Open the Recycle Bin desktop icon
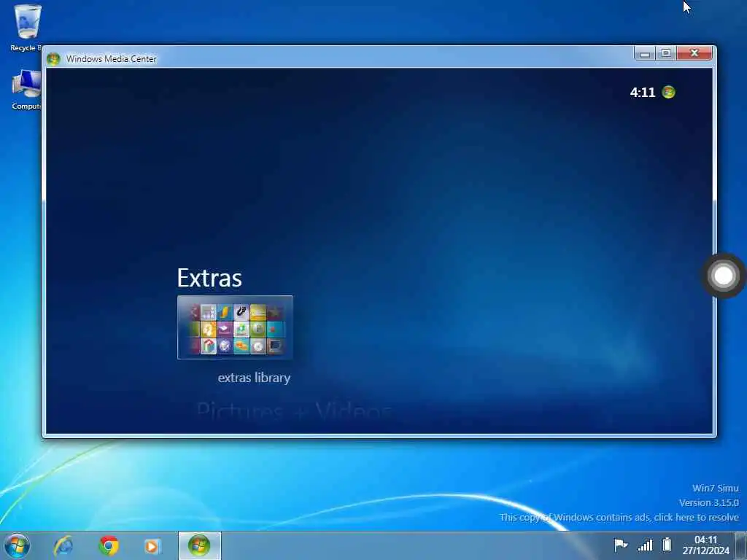The height and width of the screenshot is (560, 747). point(27,28)
